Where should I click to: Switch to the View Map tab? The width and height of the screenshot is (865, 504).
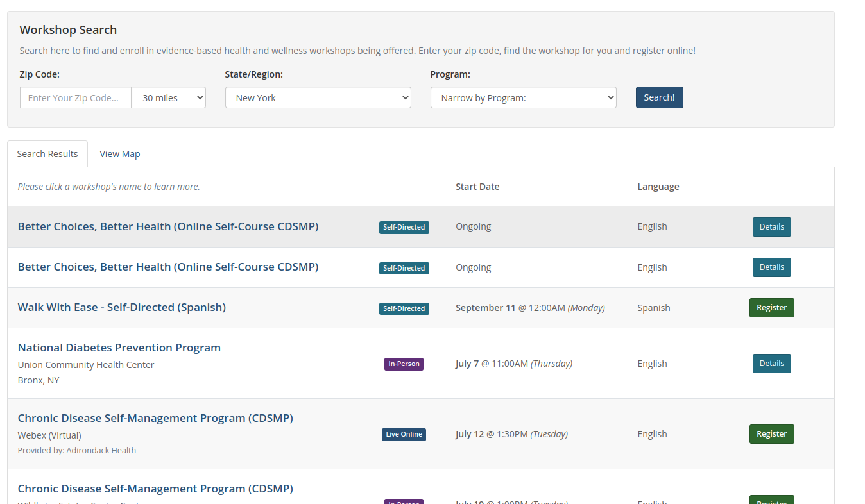[x=119, y=154]
